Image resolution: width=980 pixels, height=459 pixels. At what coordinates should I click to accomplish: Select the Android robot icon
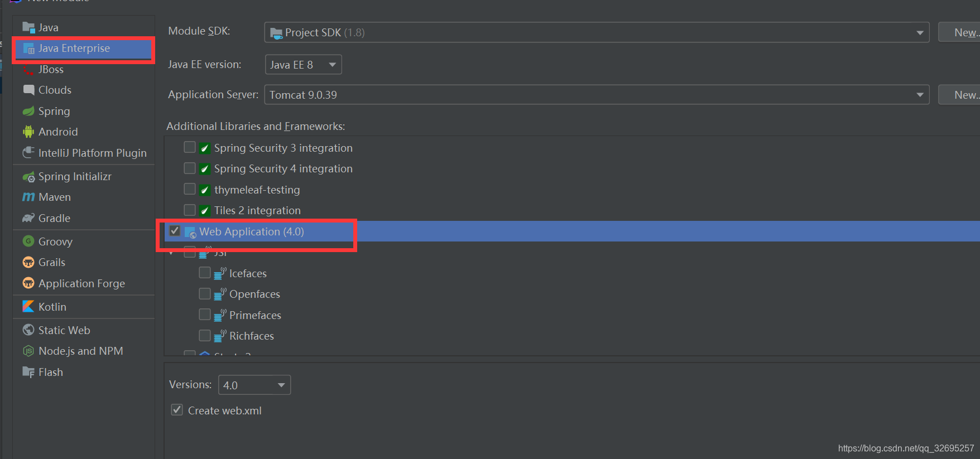tap(28, 132)
